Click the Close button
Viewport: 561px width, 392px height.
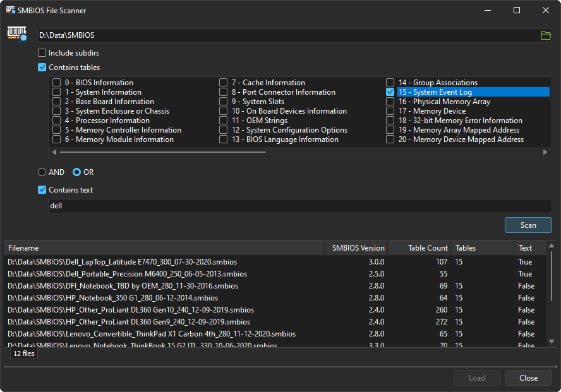[528, 378]
